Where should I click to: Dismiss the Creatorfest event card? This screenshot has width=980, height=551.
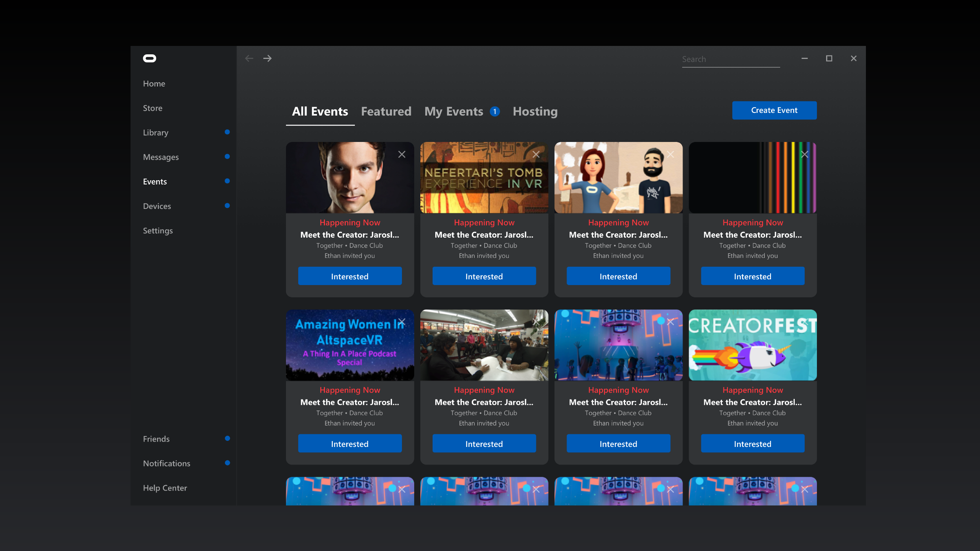805,322
